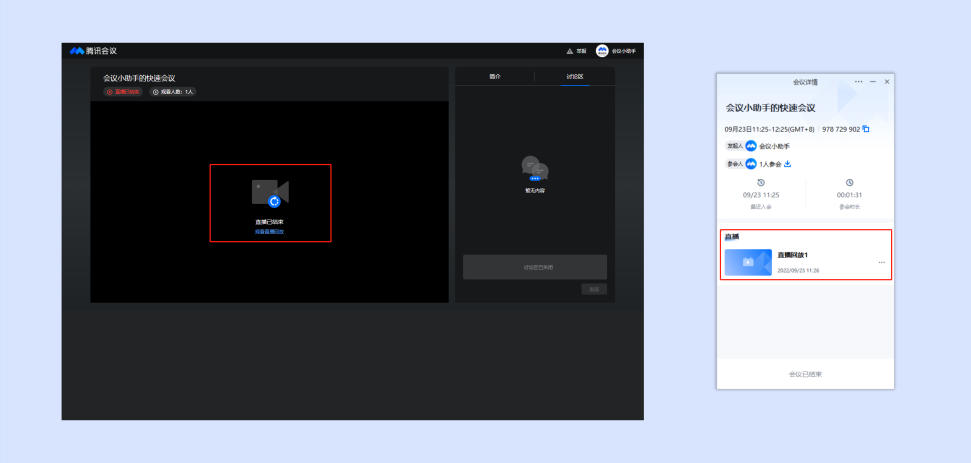The image size is (971, 463).
Task: Click the camera replay icon in video area
Action: 271,193
